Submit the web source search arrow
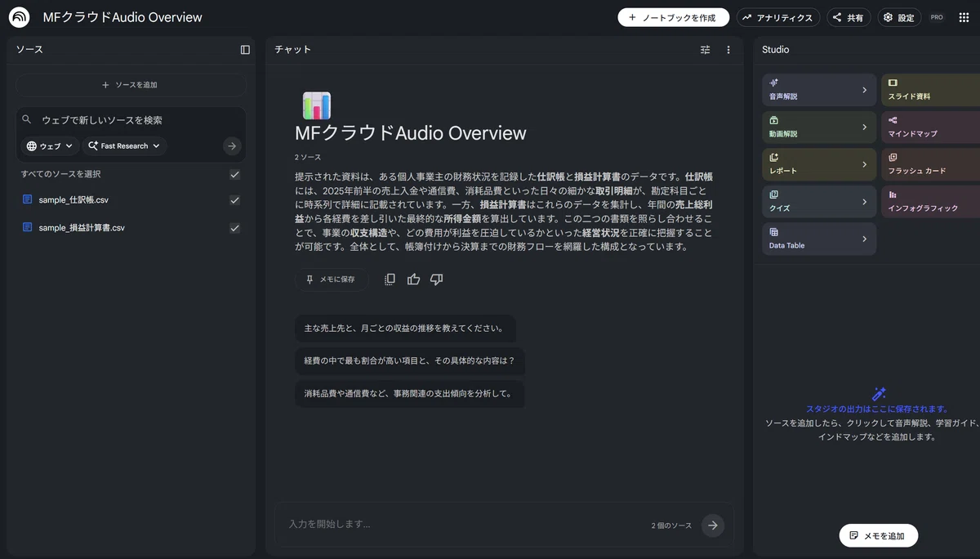The height and width of the screenshot is (559, 980). (233, 146)
